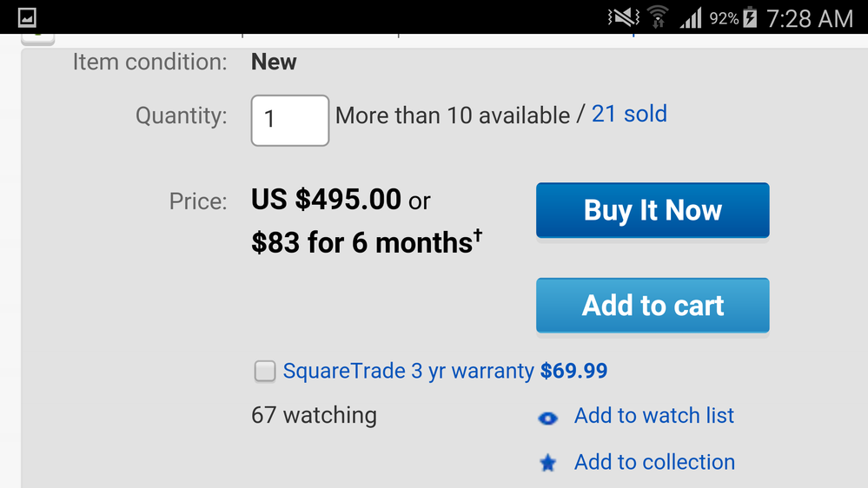Viewport: 868px width, 488px height.
Task: Tap the muted vibrate icon in status bar
Action: coord(623,17)
